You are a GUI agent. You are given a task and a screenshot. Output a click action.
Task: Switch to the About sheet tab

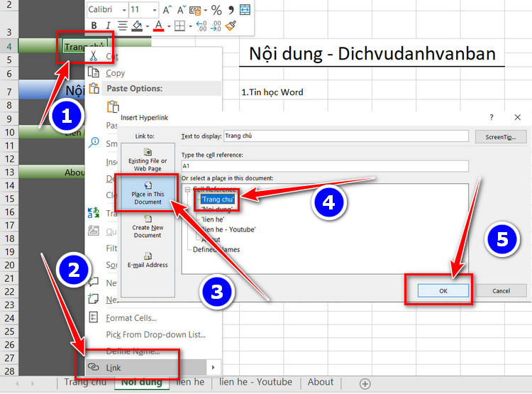(x=321, y=382)
